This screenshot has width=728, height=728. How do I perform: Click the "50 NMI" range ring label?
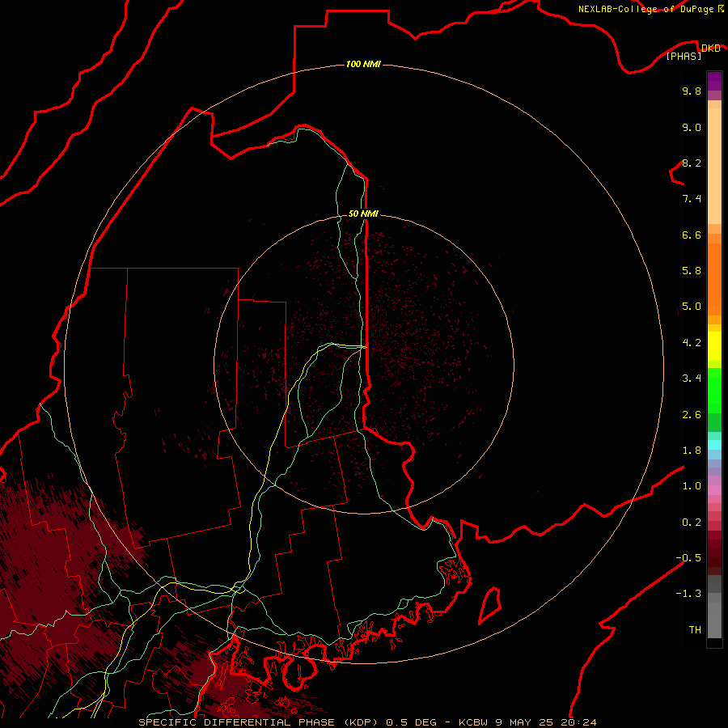tap(363, 214)
